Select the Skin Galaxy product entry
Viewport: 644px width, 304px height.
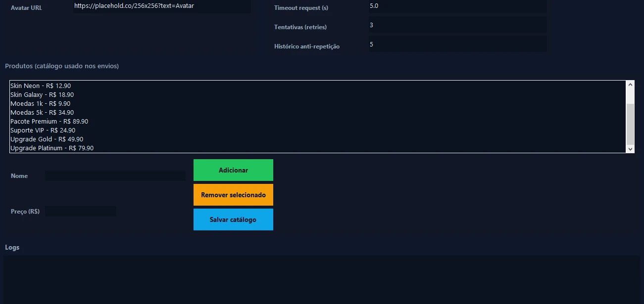(42, 95)
